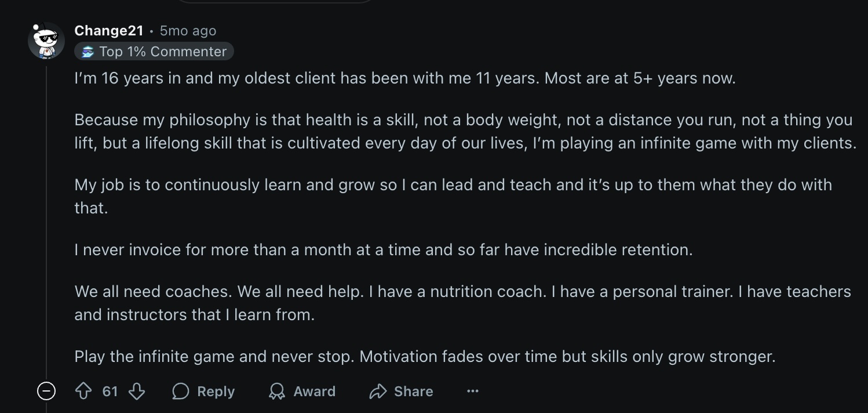Click the paragraph starting "I'm 16 years in"
The width and height of the screenshot is (868, 413).
pos(404,78)
